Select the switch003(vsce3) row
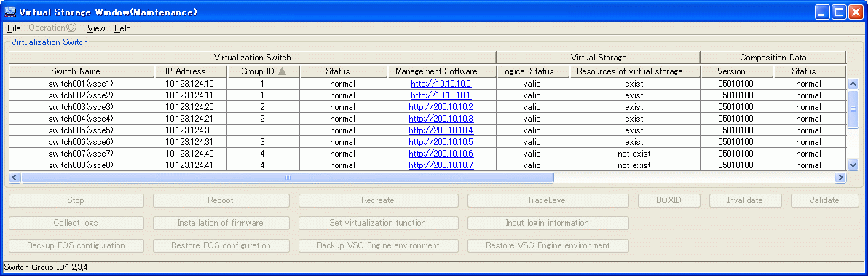 click(x=427, y=107)
